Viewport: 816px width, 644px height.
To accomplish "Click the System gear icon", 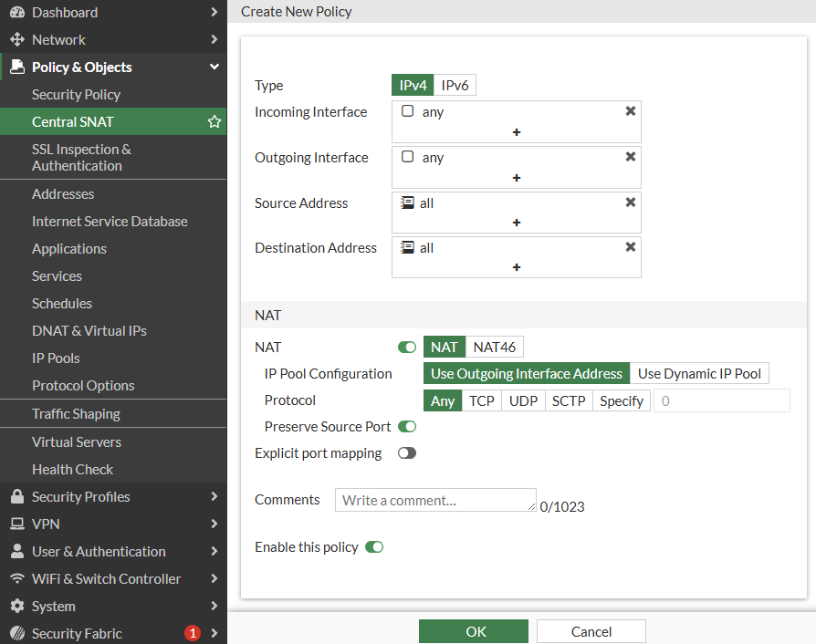I will tap(17, 606).
